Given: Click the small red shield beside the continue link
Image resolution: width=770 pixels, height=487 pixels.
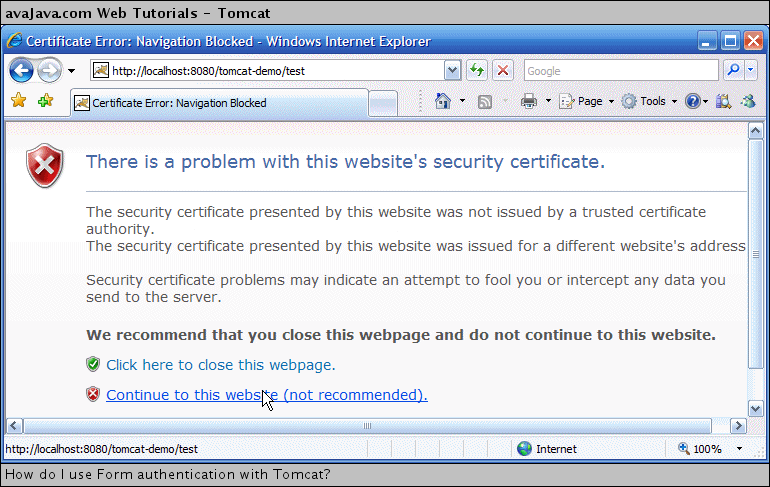Looking at the screenshot, I should point(93,394).
